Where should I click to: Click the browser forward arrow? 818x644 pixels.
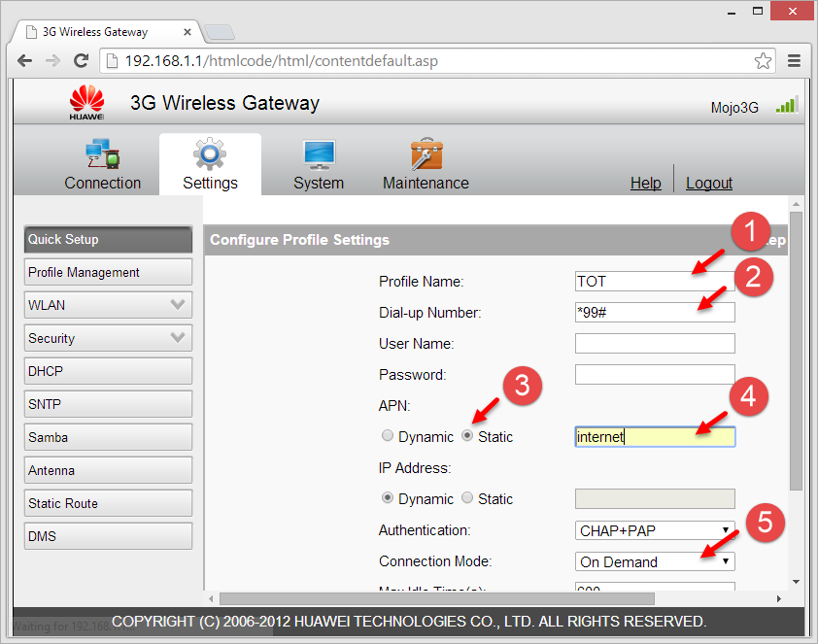[52, 61]
